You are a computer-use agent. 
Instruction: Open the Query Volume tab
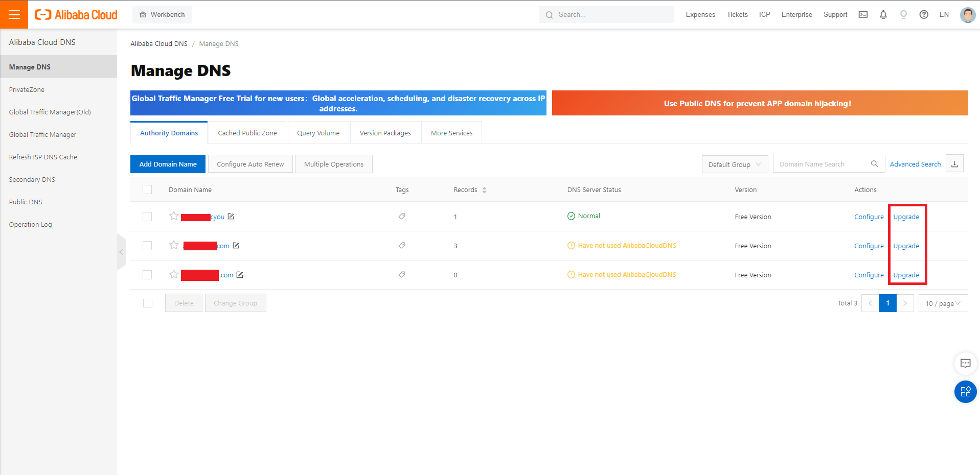click(x=318, y=133)
